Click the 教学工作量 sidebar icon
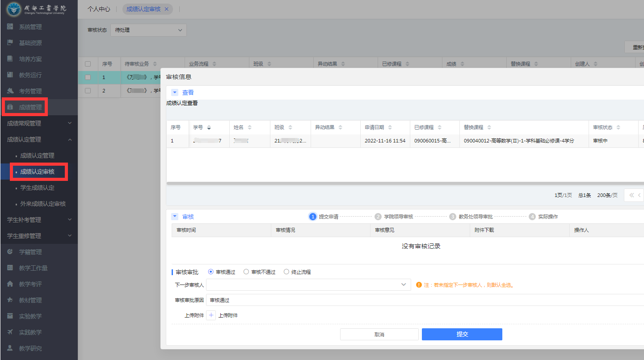The height and width of the screenshot is (360, 644). click(10, 268)
